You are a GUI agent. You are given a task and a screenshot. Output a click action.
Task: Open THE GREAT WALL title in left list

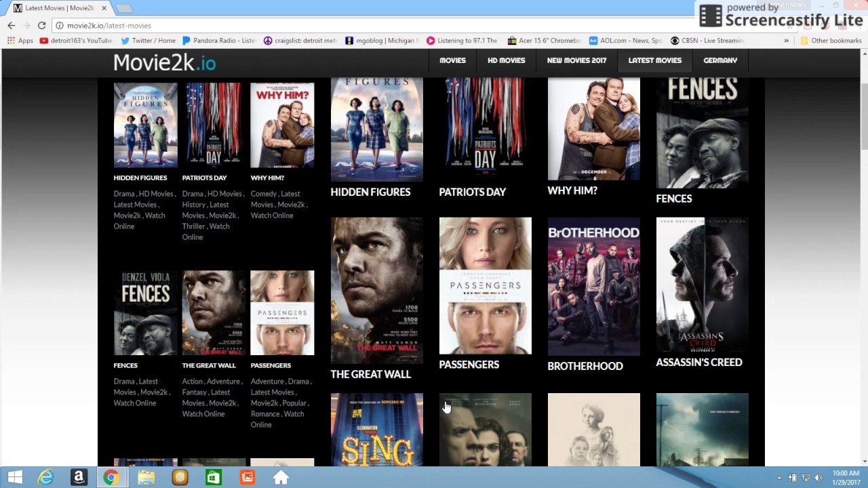(209, 366)
